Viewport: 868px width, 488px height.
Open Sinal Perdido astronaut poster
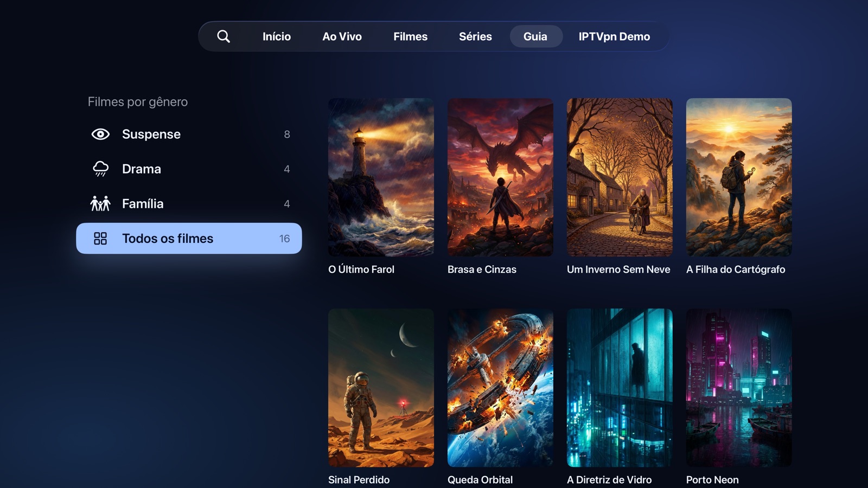[x=381, y=388]
